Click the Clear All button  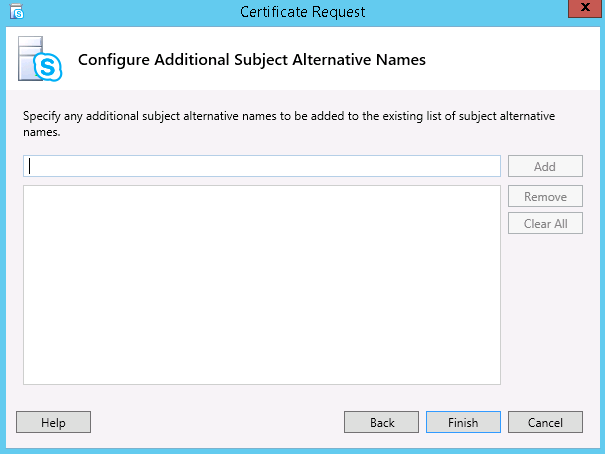tap(545, 223)
